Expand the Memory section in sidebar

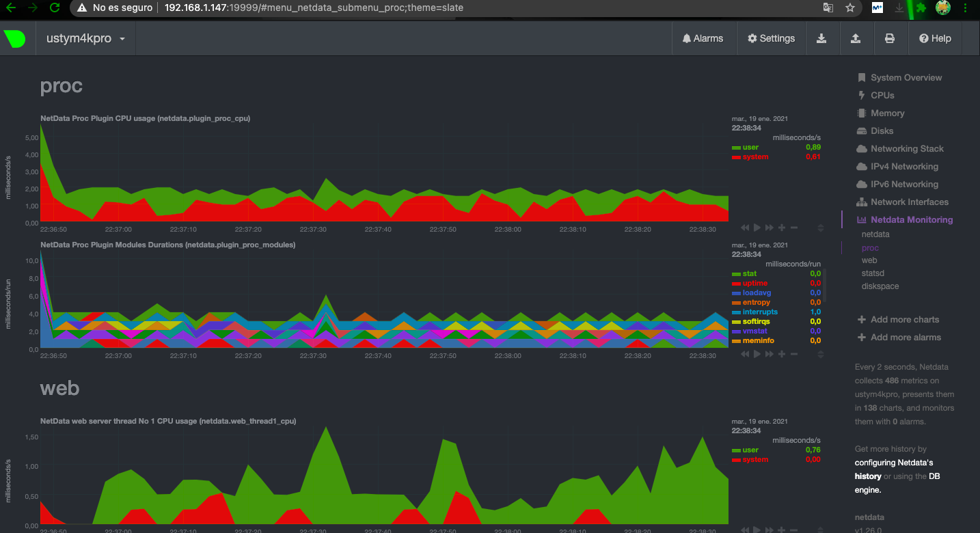click(x=887, y=113)
